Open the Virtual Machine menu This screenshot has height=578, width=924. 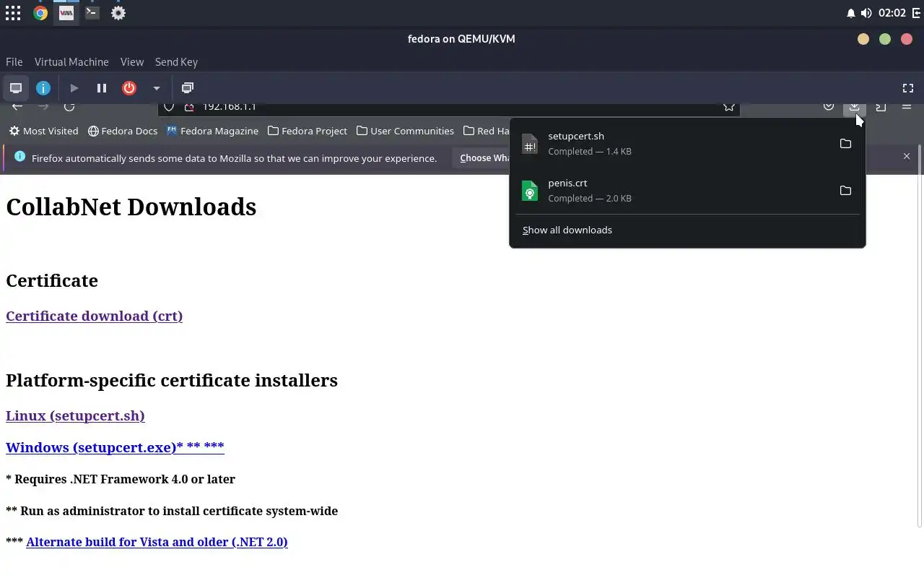[71, 62]
